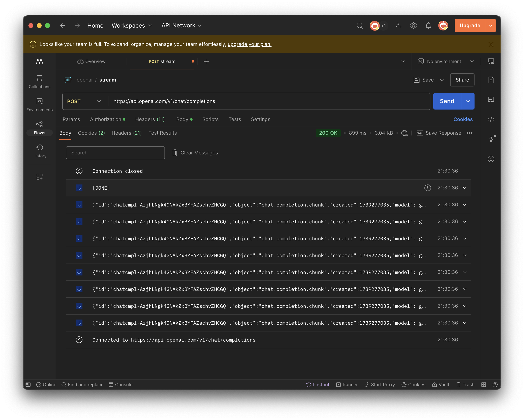Screen dimensions: 524x420
Task: Open the Collections sidebar panel
Action: (39, 82)
